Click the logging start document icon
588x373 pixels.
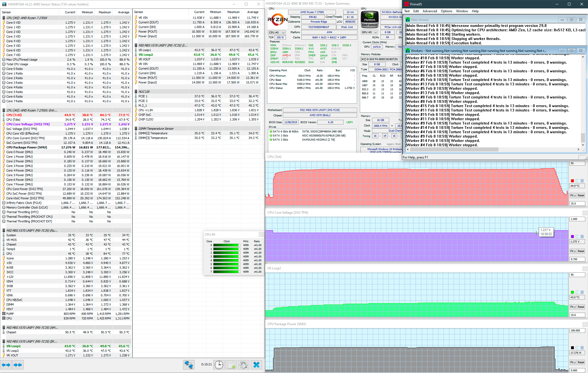(231, 365)
